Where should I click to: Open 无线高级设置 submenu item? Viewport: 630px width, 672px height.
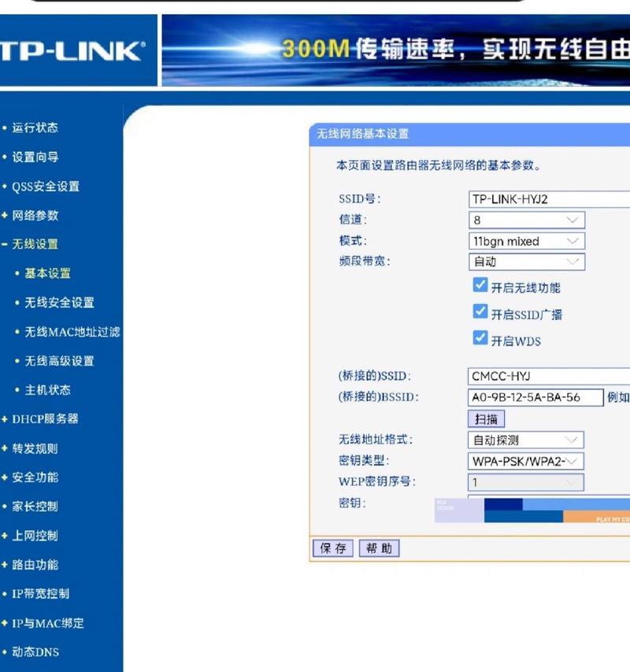coord(59,361)
